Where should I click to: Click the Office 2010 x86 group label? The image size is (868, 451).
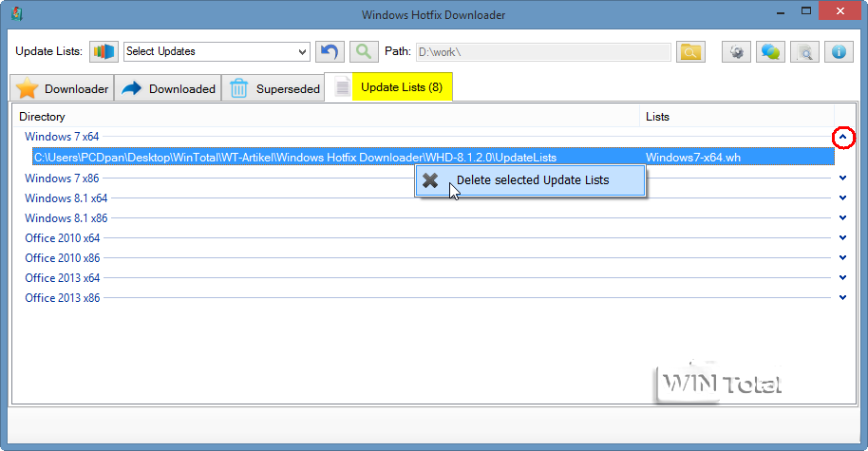click(63, 258)
